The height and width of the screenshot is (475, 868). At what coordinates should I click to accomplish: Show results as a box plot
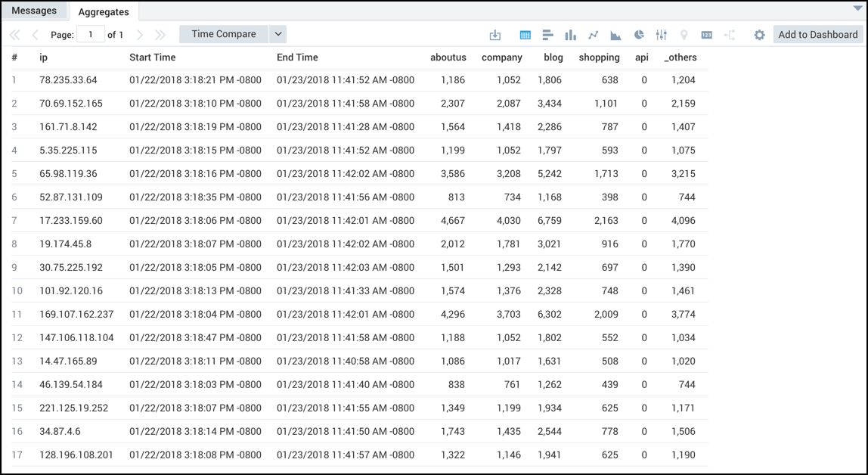point(662,34)
